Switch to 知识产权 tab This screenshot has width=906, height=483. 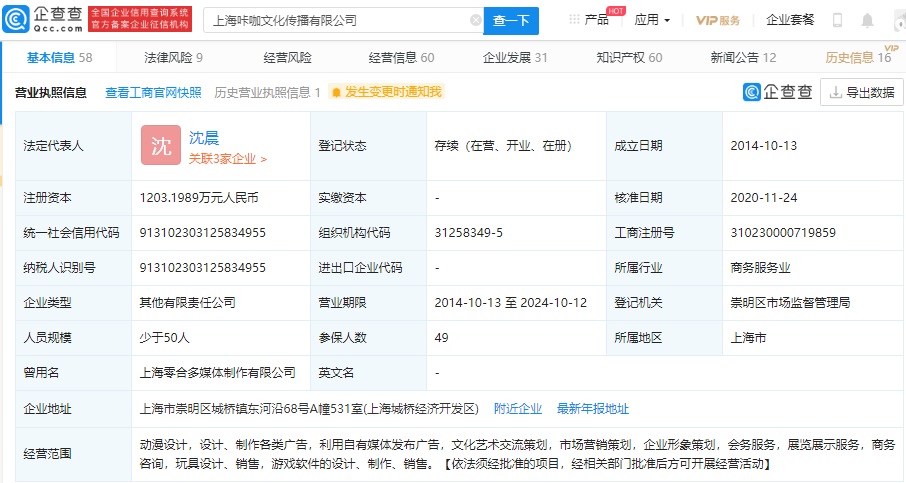[629, 57]
